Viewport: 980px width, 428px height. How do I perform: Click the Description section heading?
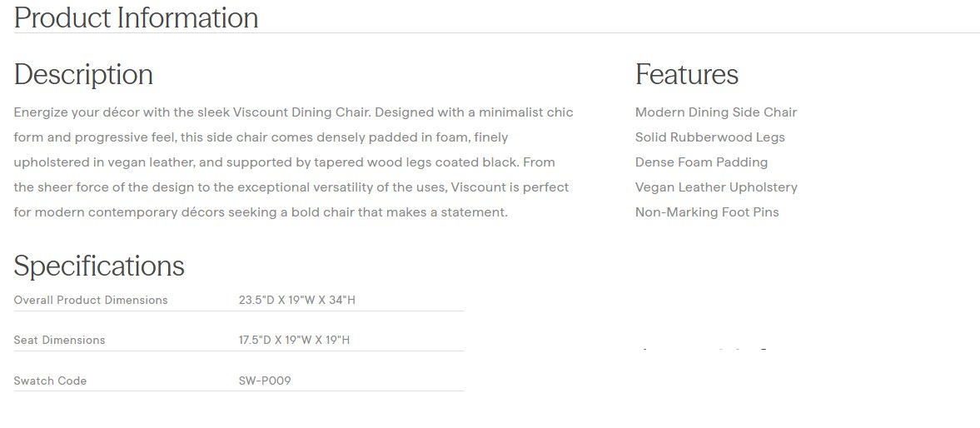[x=83, y=74]
